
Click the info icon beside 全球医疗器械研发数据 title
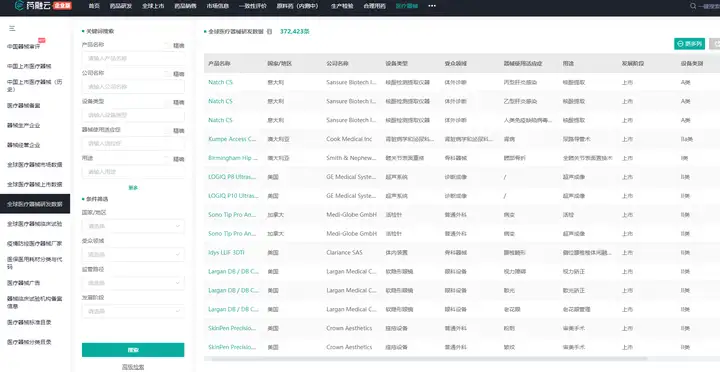(x=270, y=32)
